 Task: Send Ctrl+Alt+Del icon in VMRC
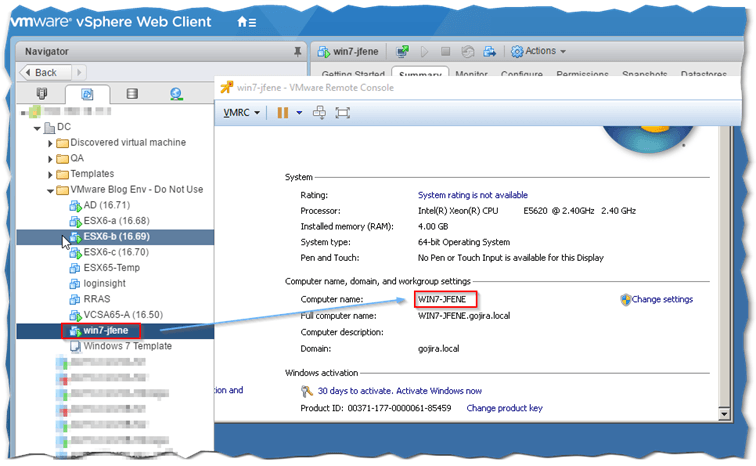coord(319,113)
